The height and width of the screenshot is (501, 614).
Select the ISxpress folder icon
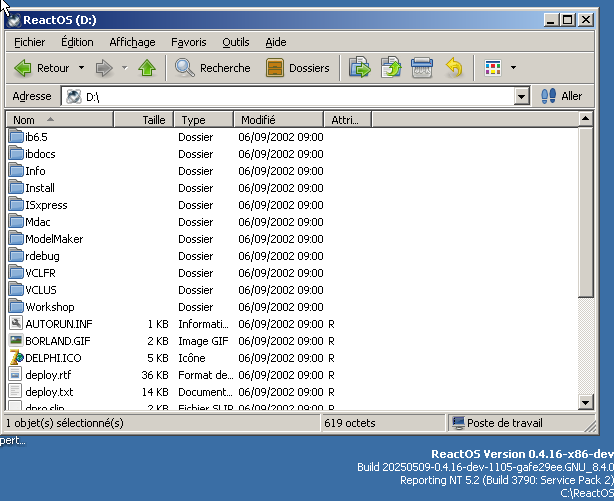point(16,205)
